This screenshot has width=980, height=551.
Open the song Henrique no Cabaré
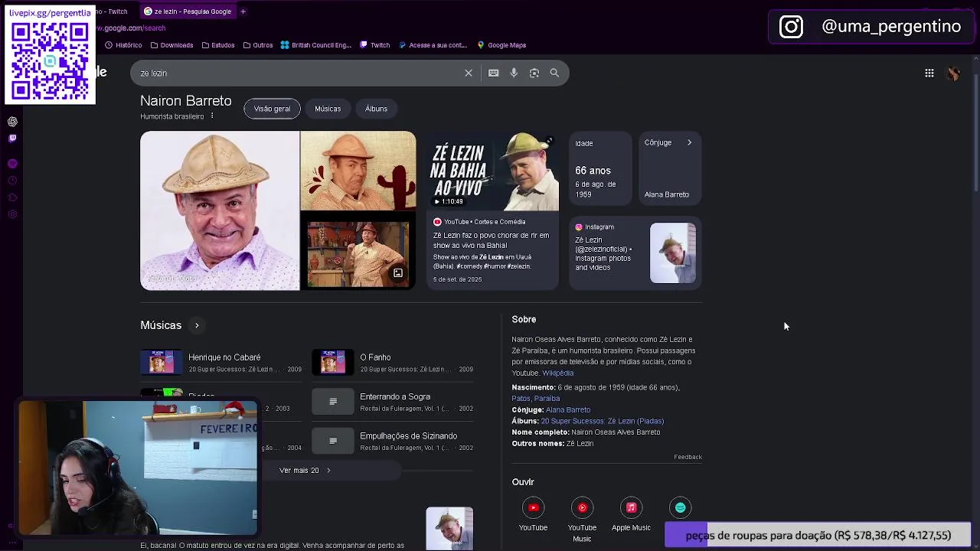221,362
